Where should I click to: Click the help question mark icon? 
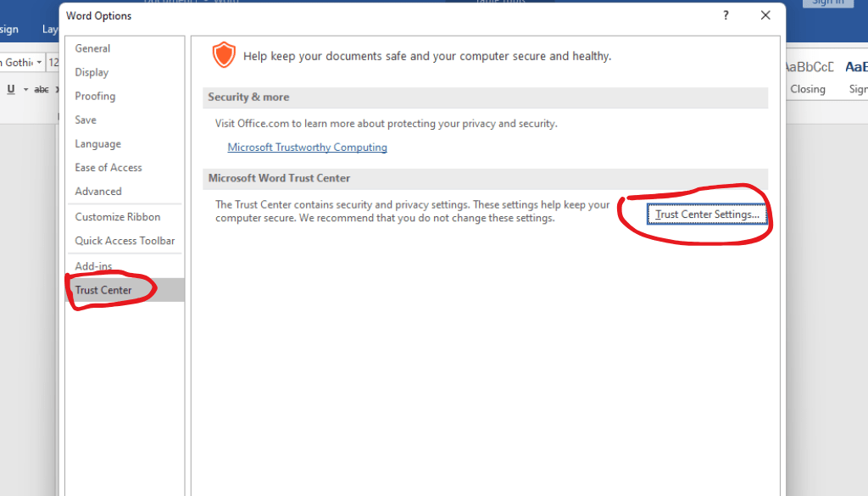coord(726,15)
